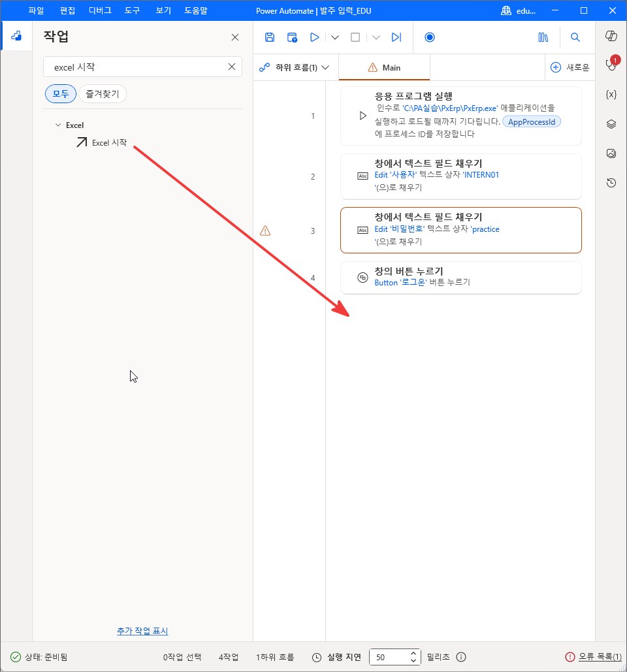The image size is (627, 672).
Task: Open the history clock icon in sidebar
Action: pos(611,183)
